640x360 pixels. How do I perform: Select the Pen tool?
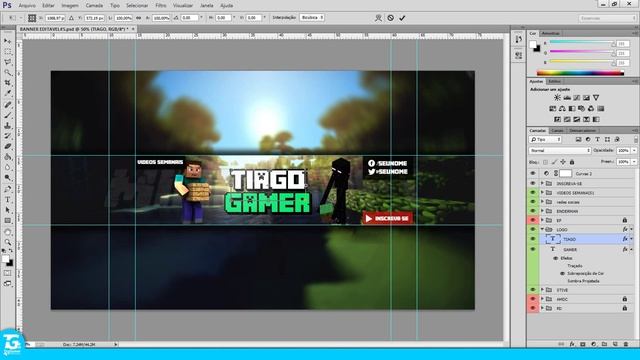click(x=8, y=189)
